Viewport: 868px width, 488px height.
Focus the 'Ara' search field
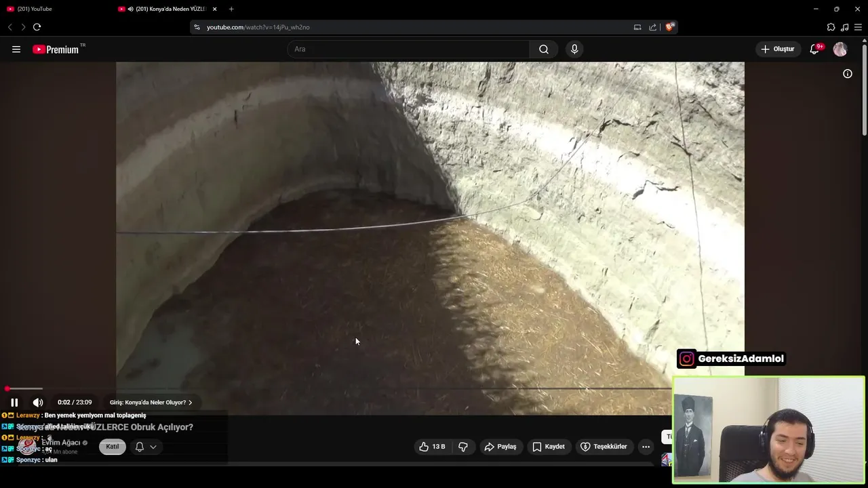408,49
